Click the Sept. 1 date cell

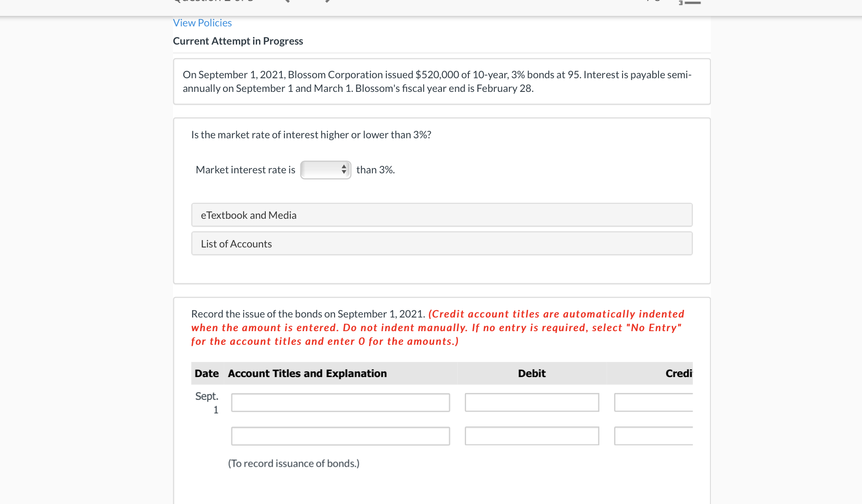pos(207,403)
